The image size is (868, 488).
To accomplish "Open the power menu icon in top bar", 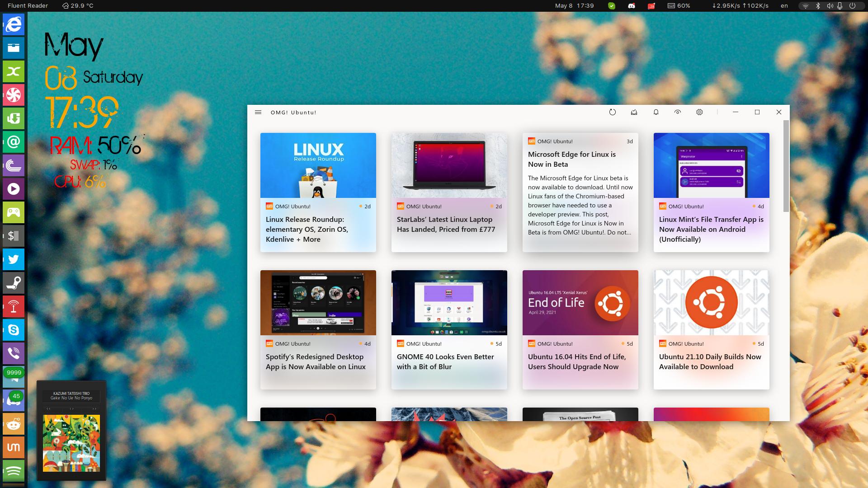I will (x=852, y=6).
